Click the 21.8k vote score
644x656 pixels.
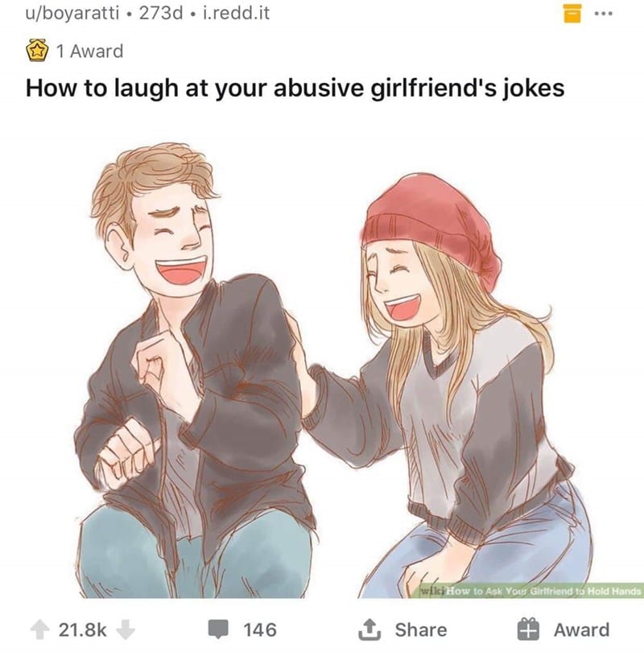tap(82, 629)
